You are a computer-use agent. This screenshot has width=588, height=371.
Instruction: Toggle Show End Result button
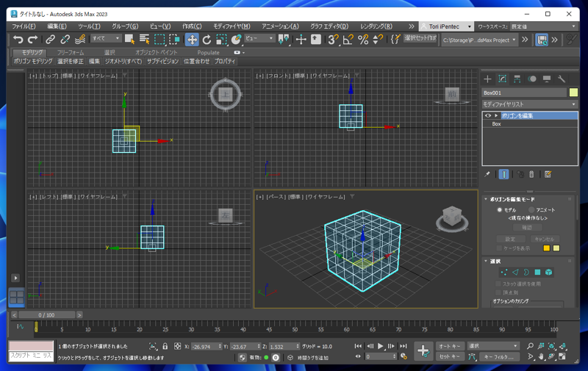click(x=504, y=174)
